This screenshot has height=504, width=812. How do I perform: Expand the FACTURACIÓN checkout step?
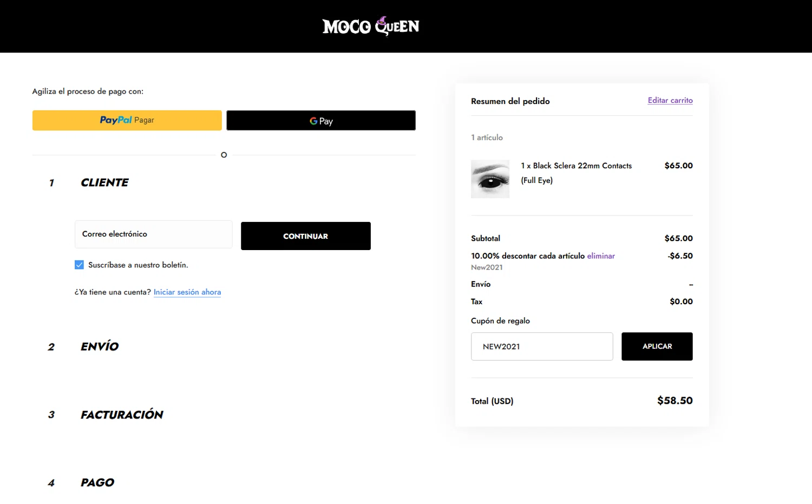[x=122, y=415]
